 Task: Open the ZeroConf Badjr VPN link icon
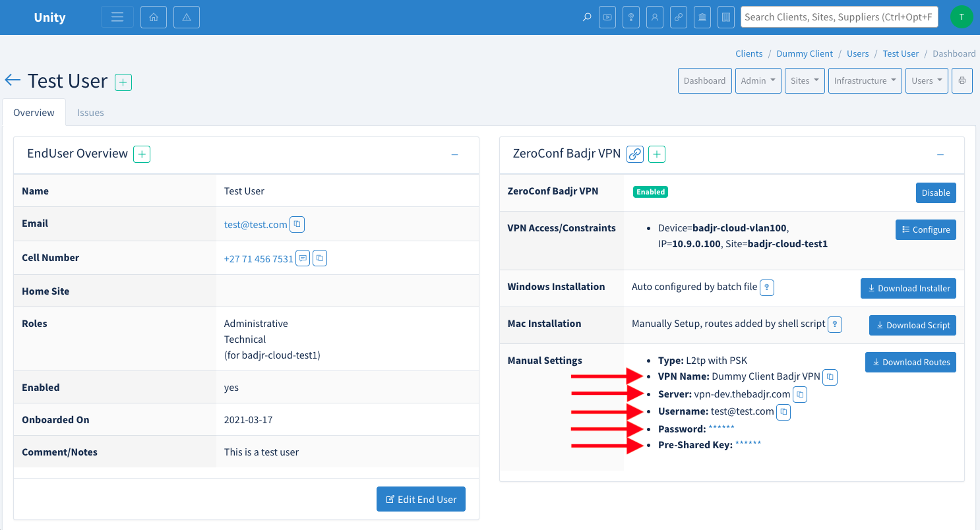(x=634, y=154)
